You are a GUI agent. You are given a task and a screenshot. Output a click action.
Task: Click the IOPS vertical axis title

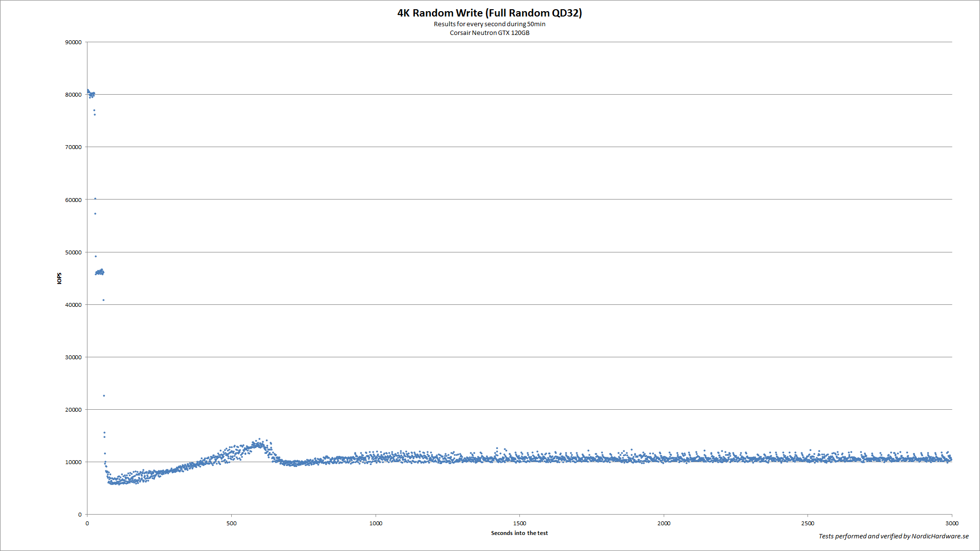coord(59,278)
